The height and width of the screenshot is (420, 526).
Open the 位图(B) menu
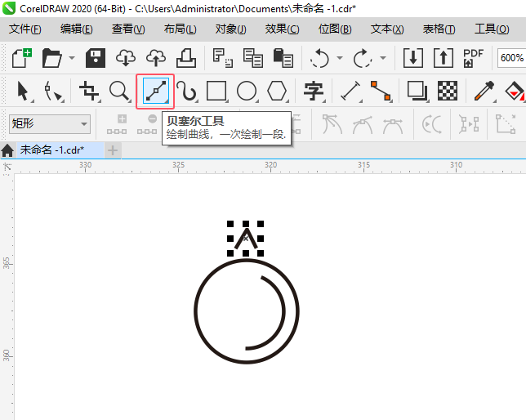pos(334,29)
